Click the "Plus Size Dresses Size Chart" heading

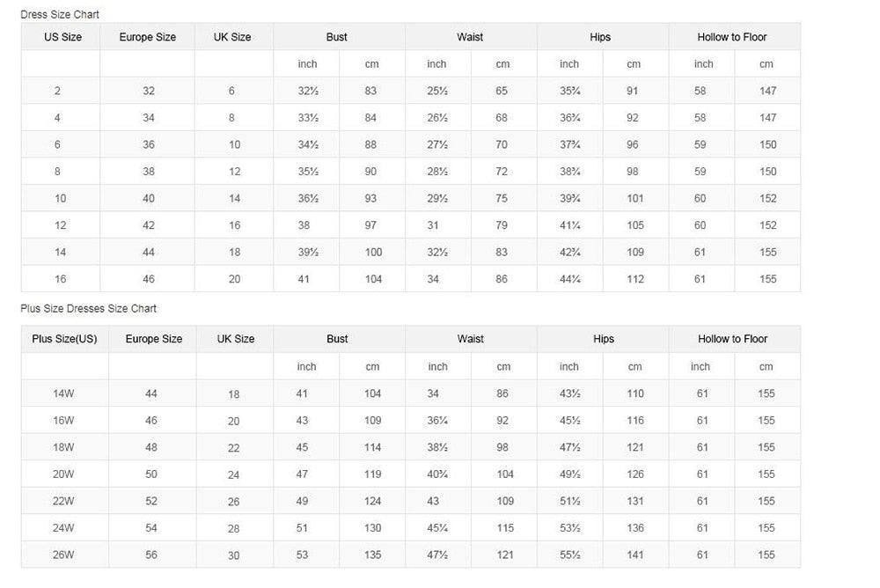click(x=89, y=309)
